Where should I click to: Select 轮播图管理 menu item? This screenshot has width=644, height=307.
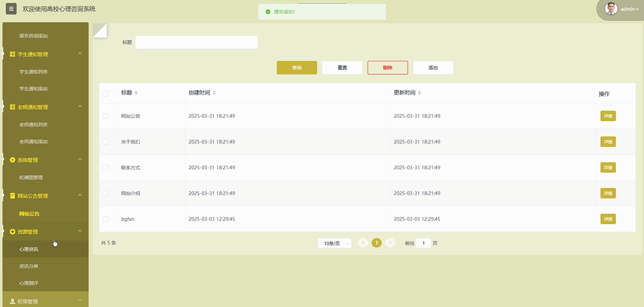31,177
